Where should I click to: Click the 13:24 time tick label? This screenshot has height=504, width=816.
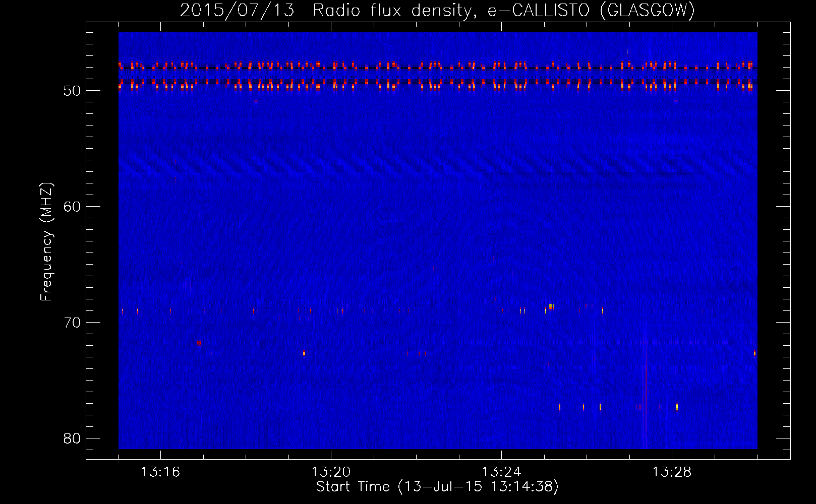pyautogui.click(x=501, y=472)
